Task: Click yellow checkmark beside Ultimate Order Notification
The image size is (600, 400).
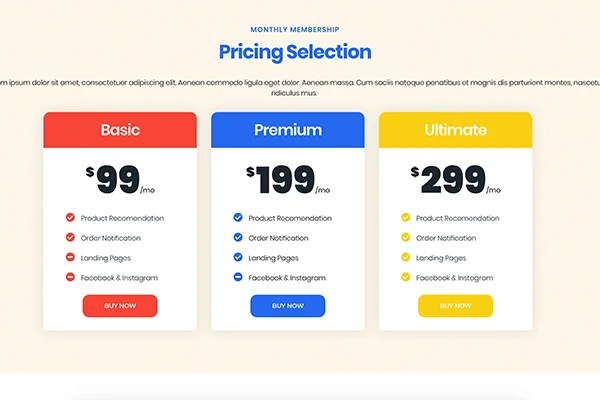Action: pos(406,237)
